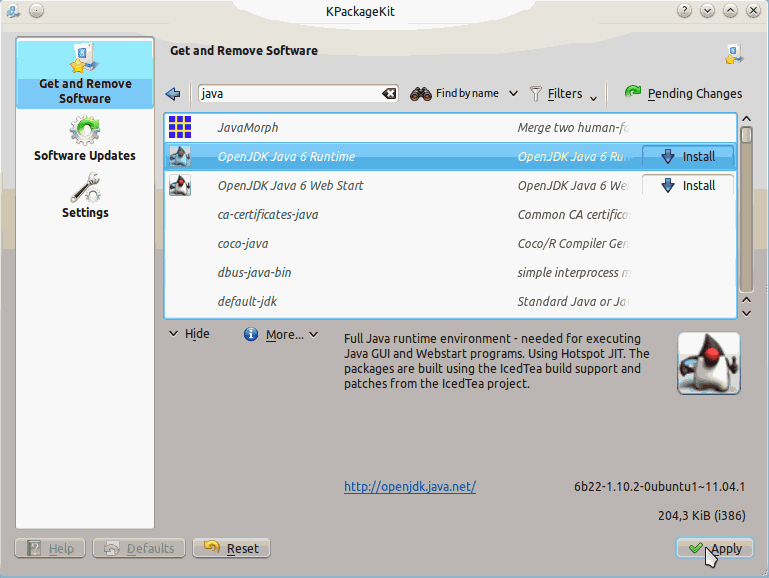Go back with the blue arrow
This screenshot has width=769, height=578.
tap(173, 94)
